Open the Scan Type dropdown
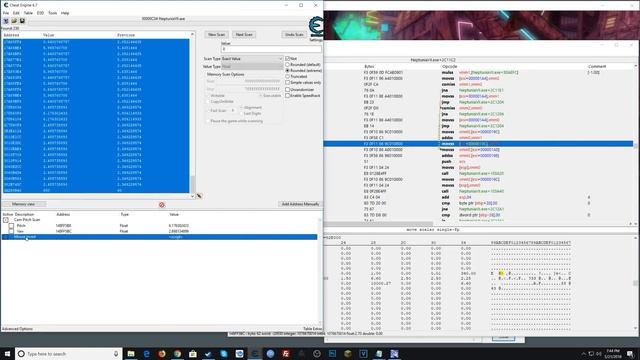 coord(252,59)
